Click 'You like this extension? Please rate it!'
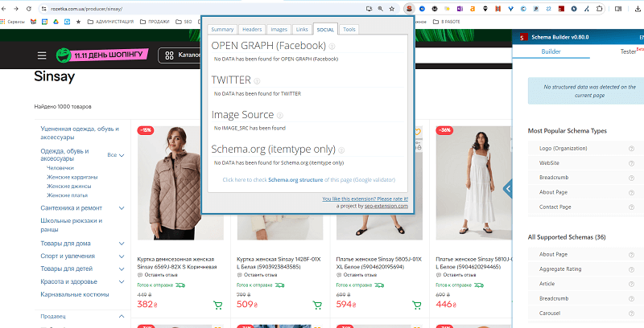 pyautogui.click(x=365, y=199)
